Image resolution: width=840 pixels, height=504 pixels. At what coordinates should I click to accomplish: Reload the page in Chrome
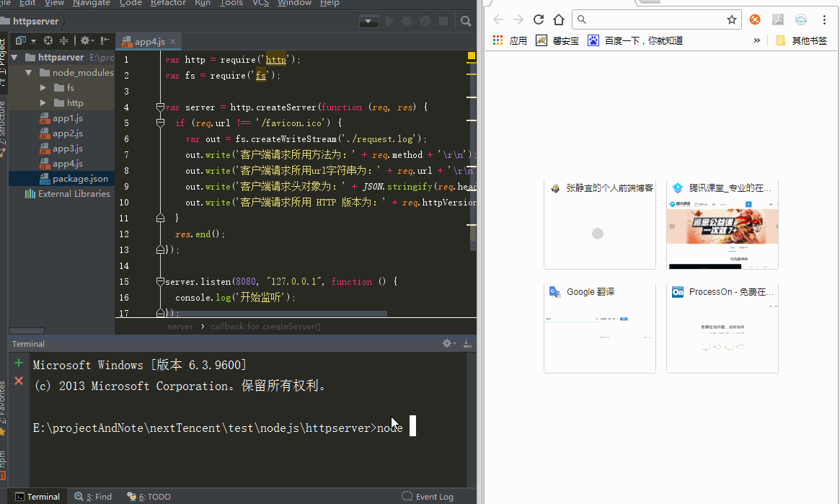pyautogui.click(x=539, y=19)
